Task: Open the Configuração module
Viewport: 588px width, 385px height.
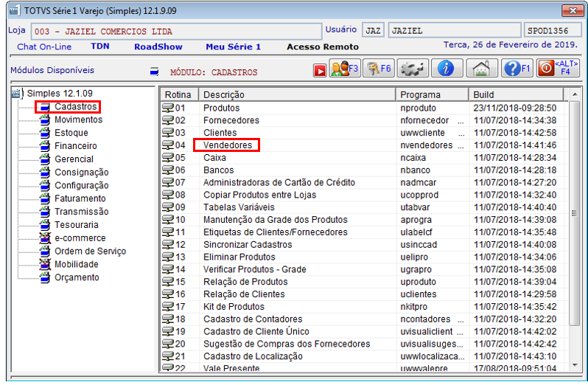Action: coord(81,185)
